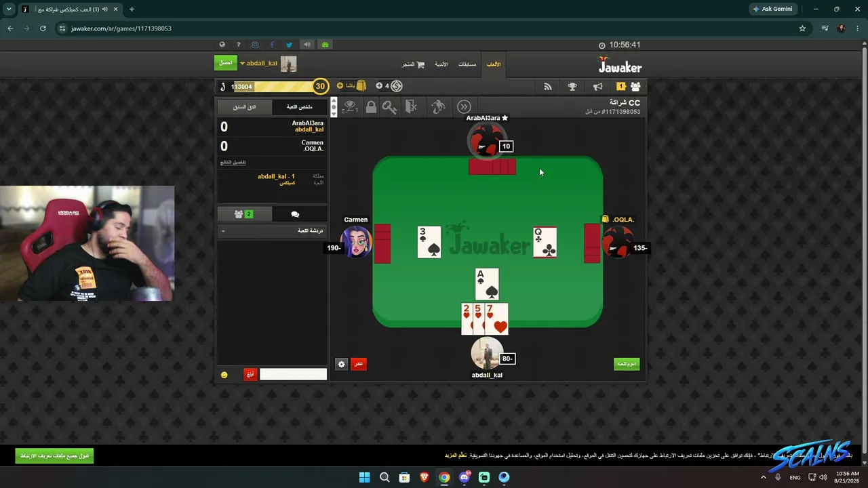This screenshot has width=868, height=488.
Task: Expand the game chat dropdown header
Action: pyautogui.click(x=272, y=231)
